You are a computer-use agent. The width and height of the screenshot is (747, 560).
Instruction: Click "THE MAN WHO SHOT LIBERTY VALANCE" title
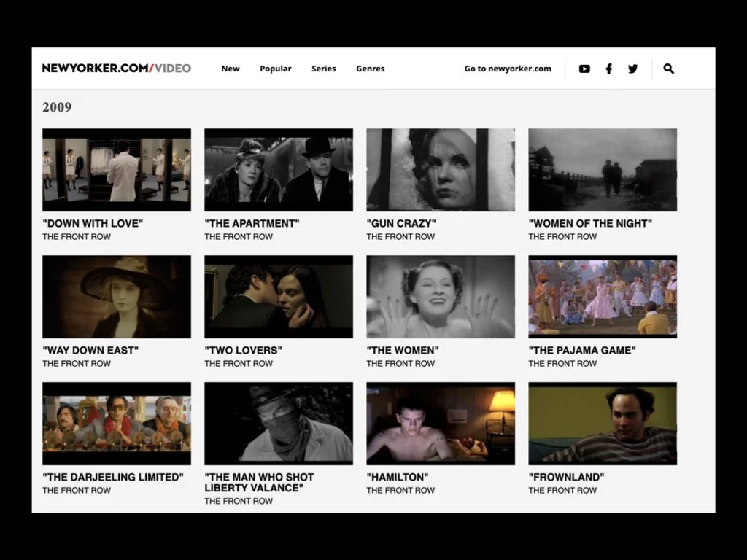(259, 483)
